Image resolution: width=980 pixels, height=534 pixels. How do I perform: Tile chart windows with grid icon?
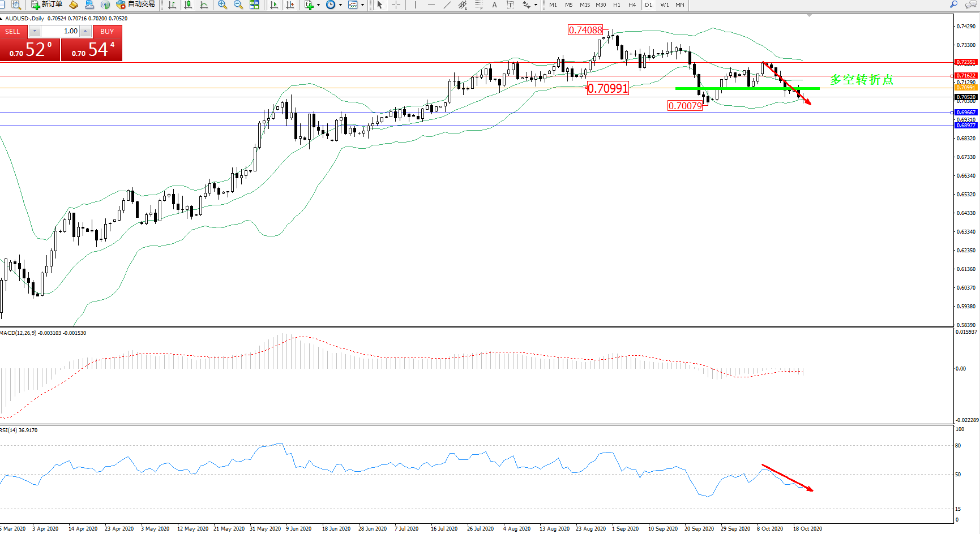pos(254,5)
